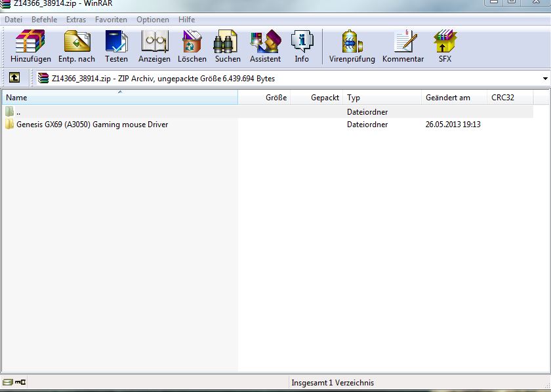
Task: Click the key password icon in status bar
Action: click(20, 382)
